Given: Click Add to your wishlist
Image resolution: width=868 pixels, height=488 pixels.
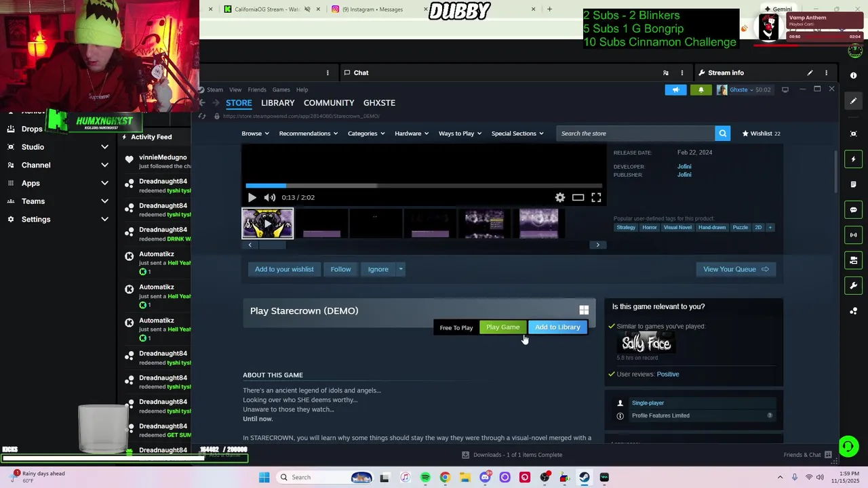Looking at the screenshot, I should (x=284, y=269).
